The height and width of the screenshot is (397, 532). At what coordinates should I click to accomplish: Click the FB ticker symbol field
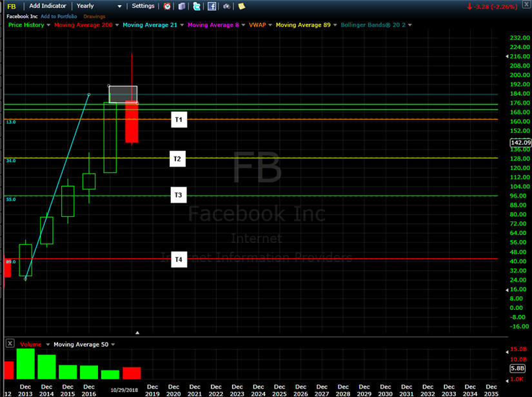[x=12, y=6]
